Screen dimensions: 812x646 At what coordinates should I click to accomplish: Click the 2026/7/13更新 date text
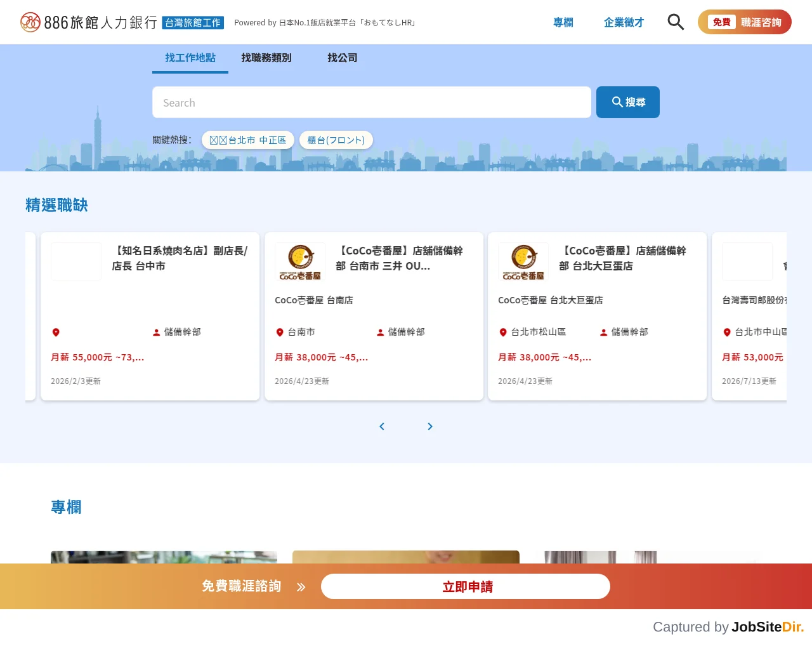(749, 381)
